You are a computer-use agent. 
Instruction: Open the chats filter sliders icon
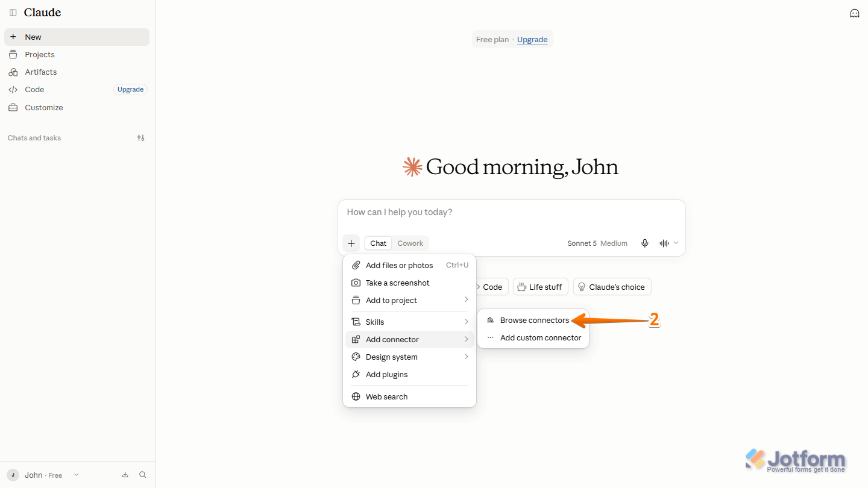141,138
